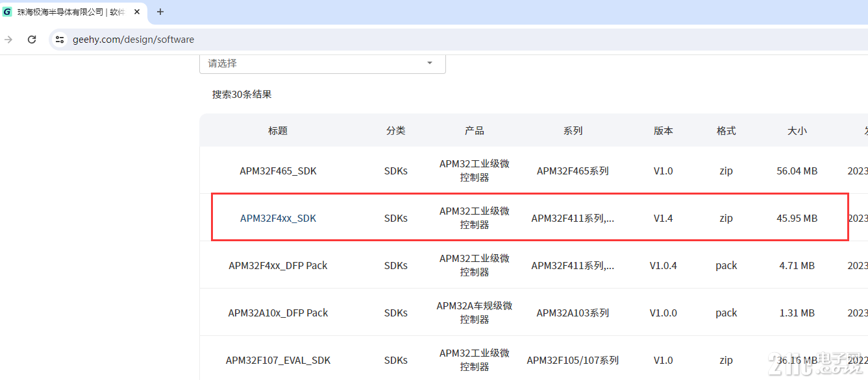Click SDKs in the APM32A10x_DFP Pack row
868x380 pixels.
click(x=396, y=313)
